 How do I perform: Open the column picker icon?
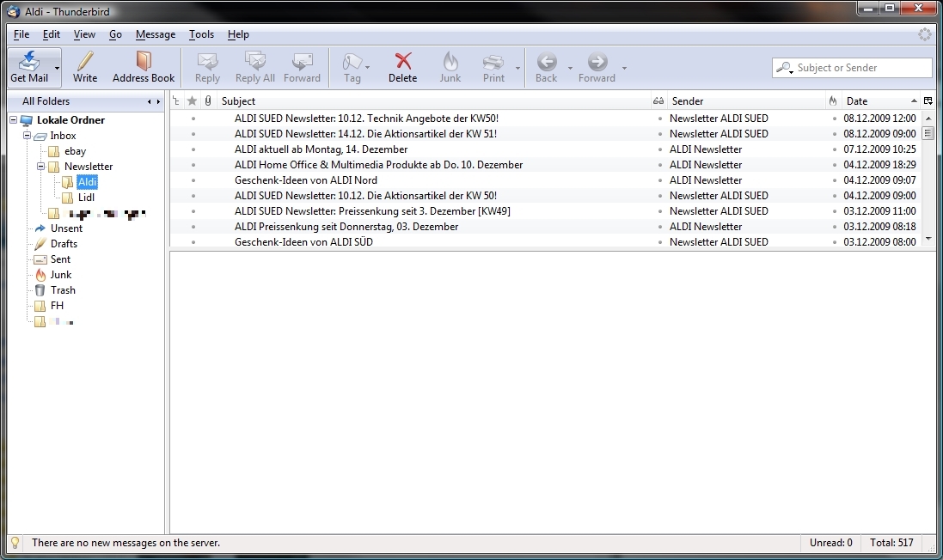pyautogui.click(x=928, y=101)
